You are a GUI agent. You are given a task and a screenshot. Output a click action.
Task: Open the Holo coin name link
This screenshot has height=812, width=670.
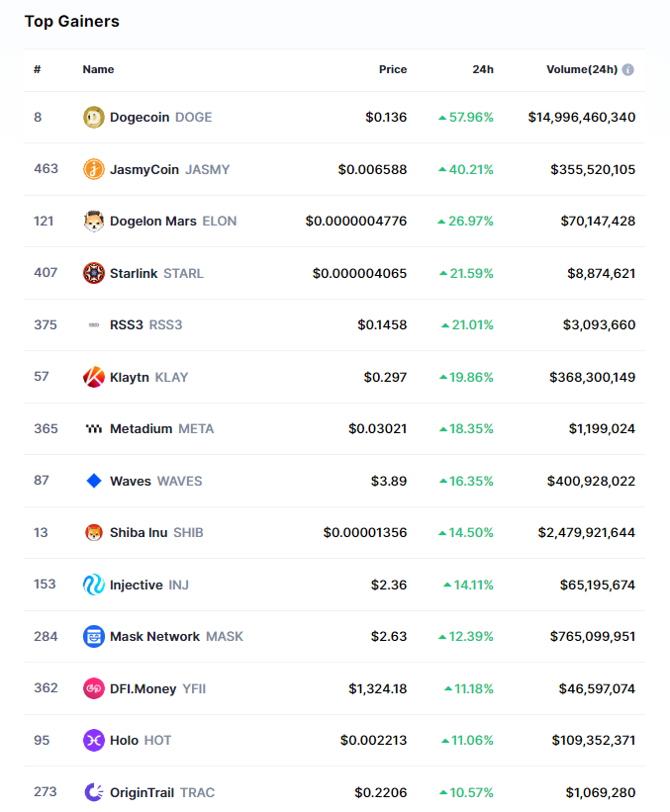point(125,740)
